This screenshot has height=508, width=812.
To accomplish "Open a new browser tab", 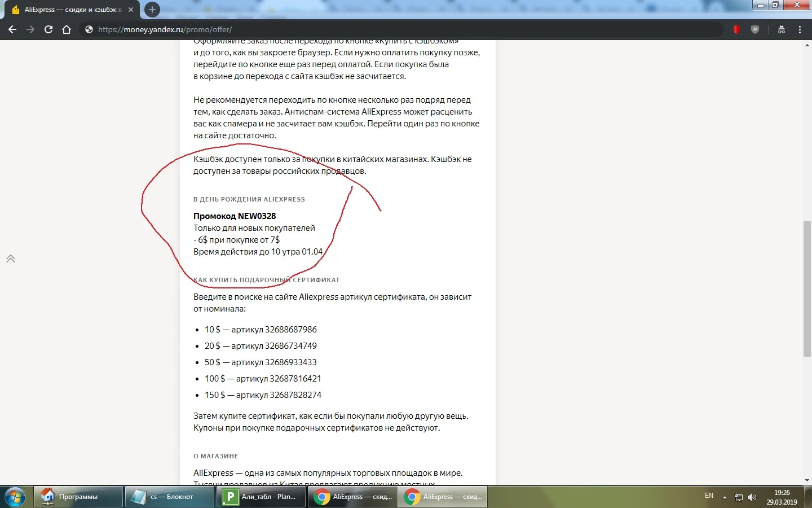I will 152,10.
